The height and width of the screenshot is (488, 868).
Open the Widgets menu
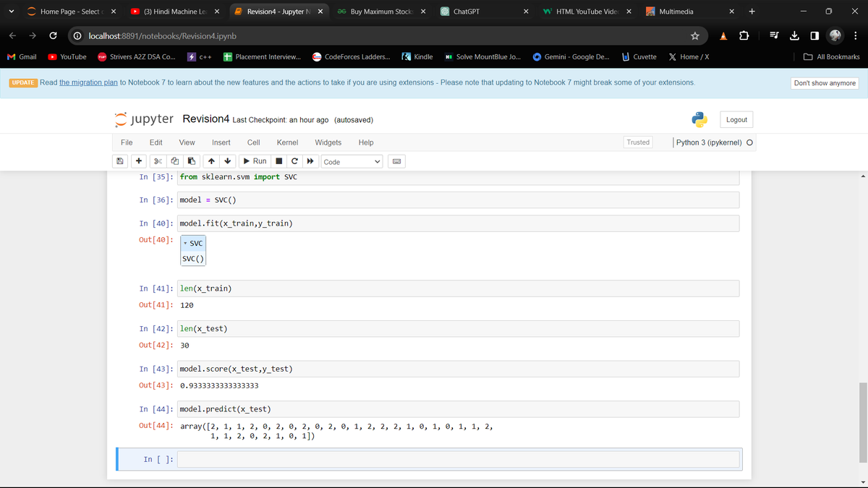(328, 142)
